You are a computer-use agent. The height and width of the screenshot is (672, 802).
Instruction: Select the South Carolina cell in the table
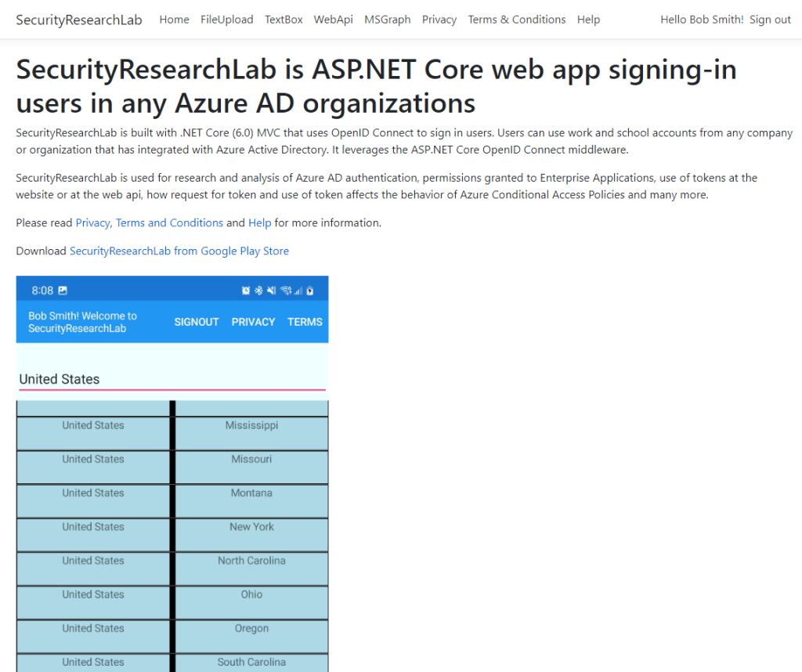[x=251, y=663]
